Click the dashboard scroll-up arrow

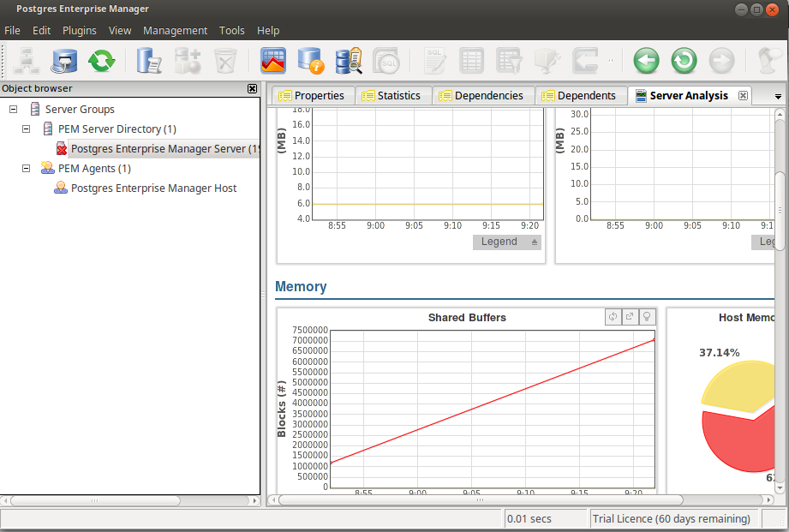[780, 114]
